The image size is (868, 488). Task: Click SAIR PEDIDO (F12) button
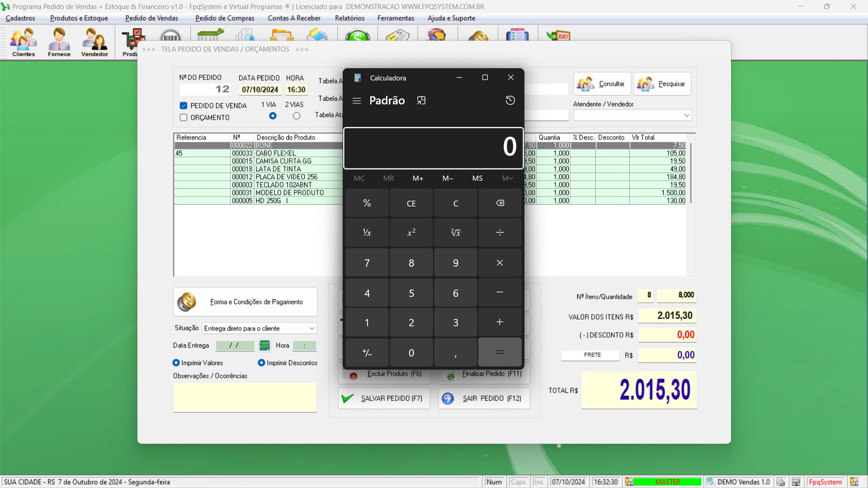pyautogui.click(x=484, y=398)
